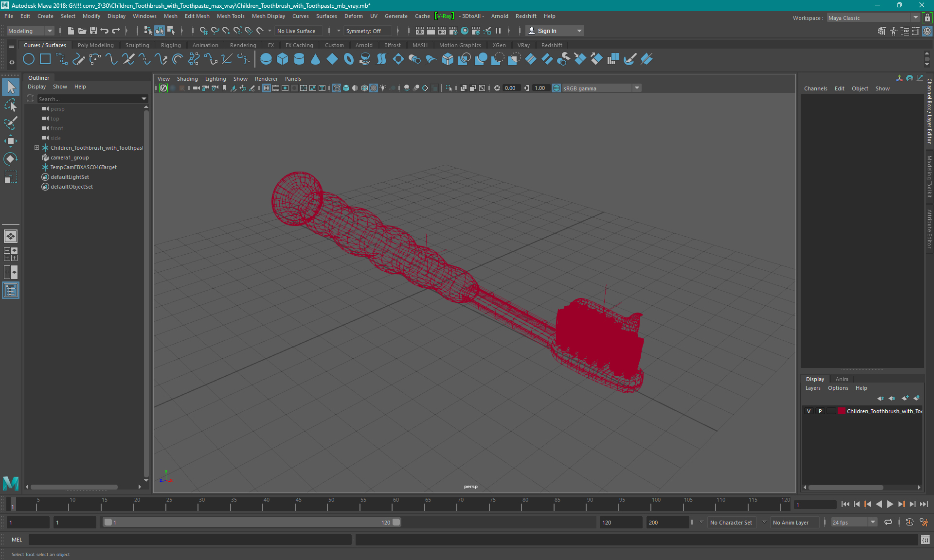This screenshot has width=934, height=560.
Task: Open the Render Settings icon
Action: coord(453,31)
